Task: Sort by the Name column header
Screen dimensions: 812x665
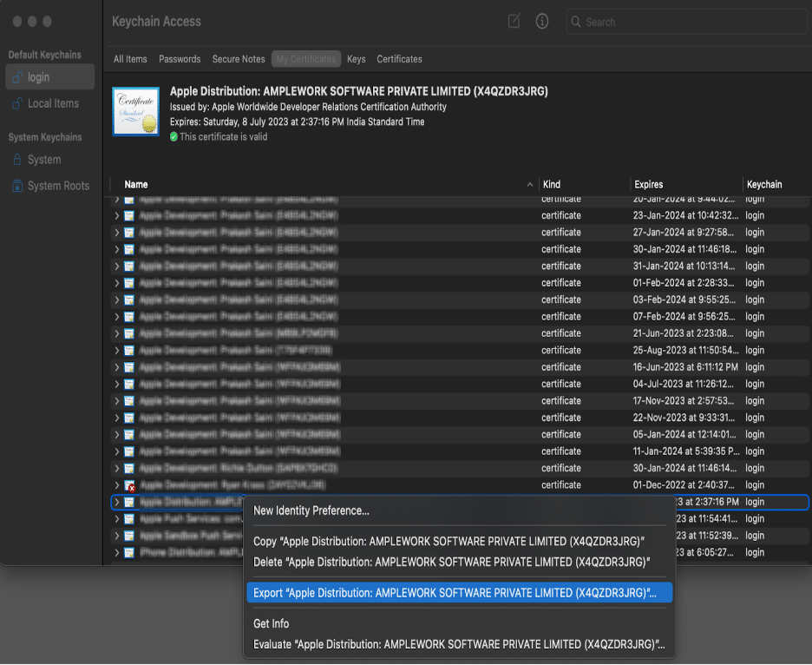Action: point(136,185)
